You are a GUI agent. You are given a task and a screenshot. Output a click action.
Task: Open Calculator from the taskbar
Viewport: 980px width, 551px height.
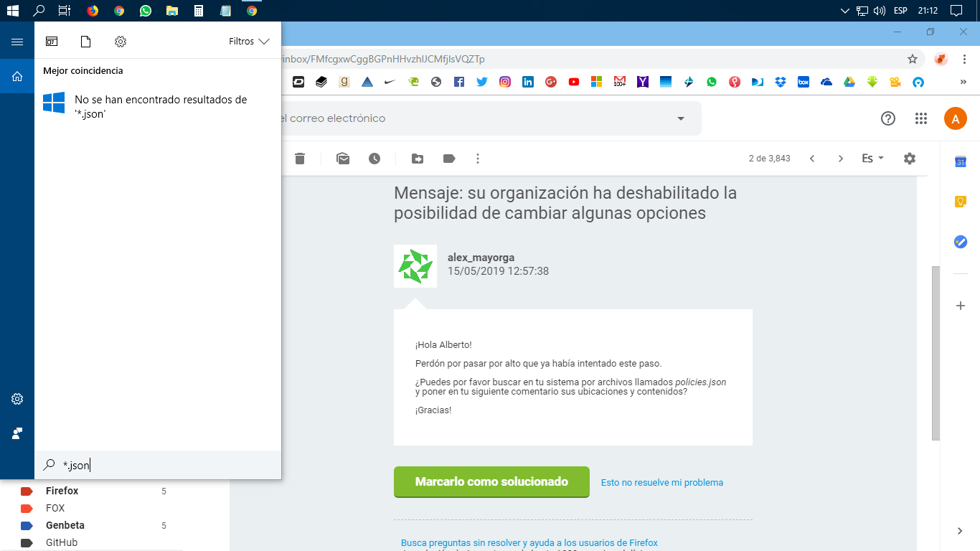click(x=199, y=11)
